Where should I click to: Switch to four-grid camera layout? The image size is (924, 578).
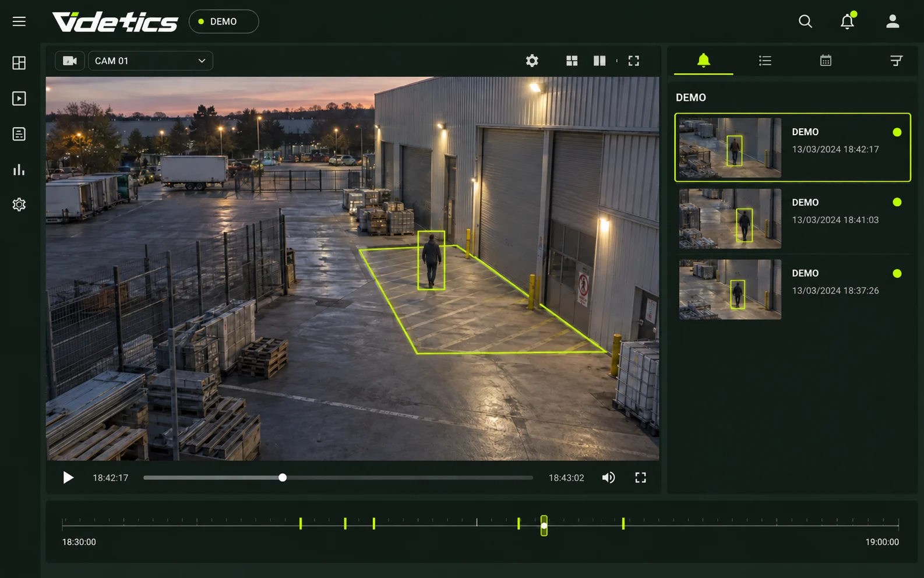pos(572,61)
